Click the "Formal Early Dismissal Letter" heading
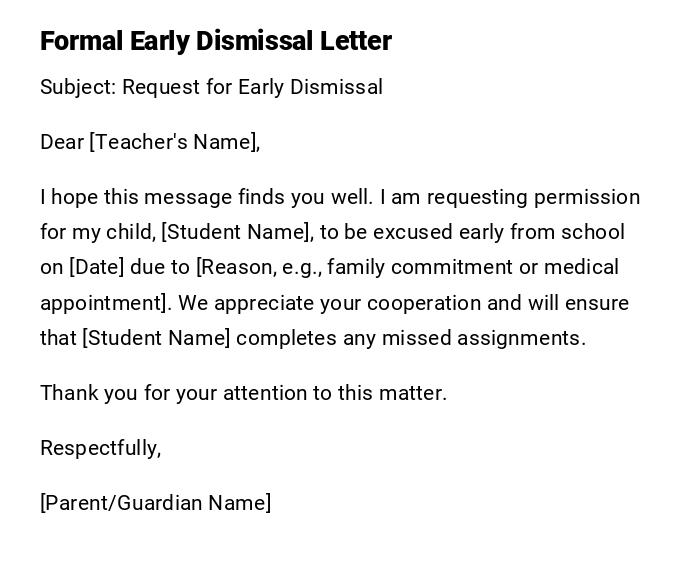Viewport: 700px width, 566px height. pyautogui.click(x=216, y=41)
